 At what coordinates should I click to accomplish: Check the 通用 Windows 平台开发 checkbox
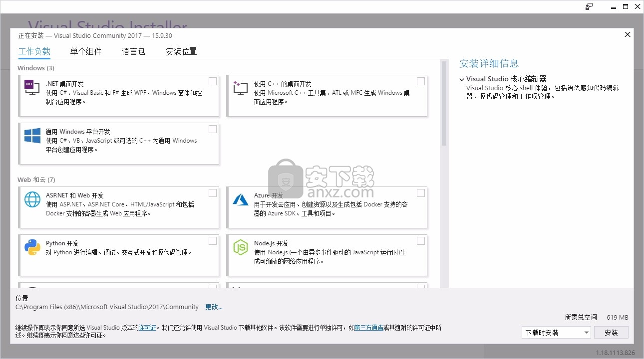213,129
